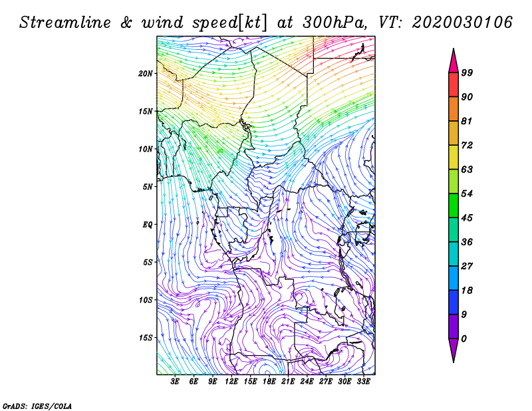This screenshot has width=532, height=411.
Task: Click the 33E longitude axis label
Action: coord(363,381)
